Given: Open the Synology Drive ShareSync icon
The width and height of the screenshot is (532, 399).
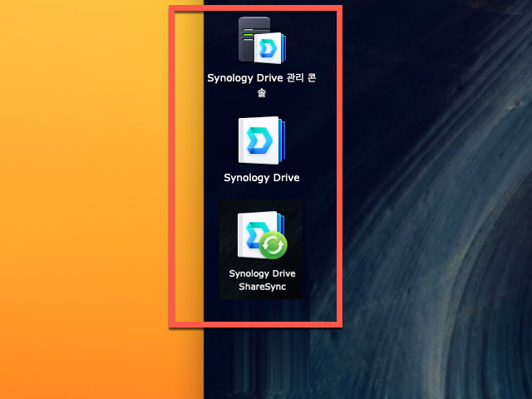Looking at the screenshot, I should pos(263,234).
